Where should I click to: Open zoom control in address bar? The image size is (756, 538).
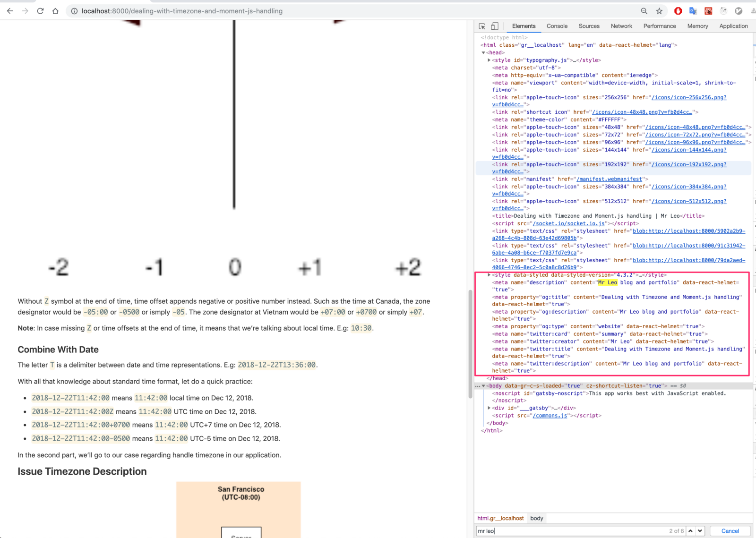pos(644,11)
